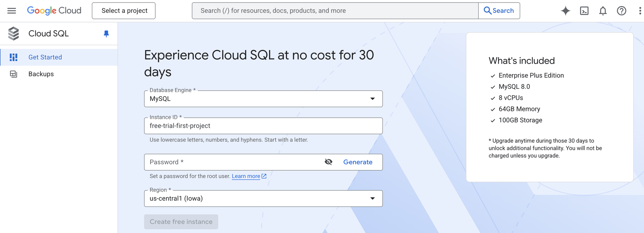Toggle password visibility eye icon

[x=328, y=162]
